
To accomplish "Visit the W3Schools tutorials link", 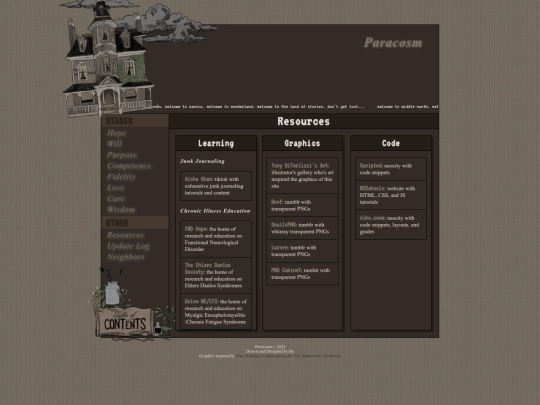I will click(x=373, y=188).
